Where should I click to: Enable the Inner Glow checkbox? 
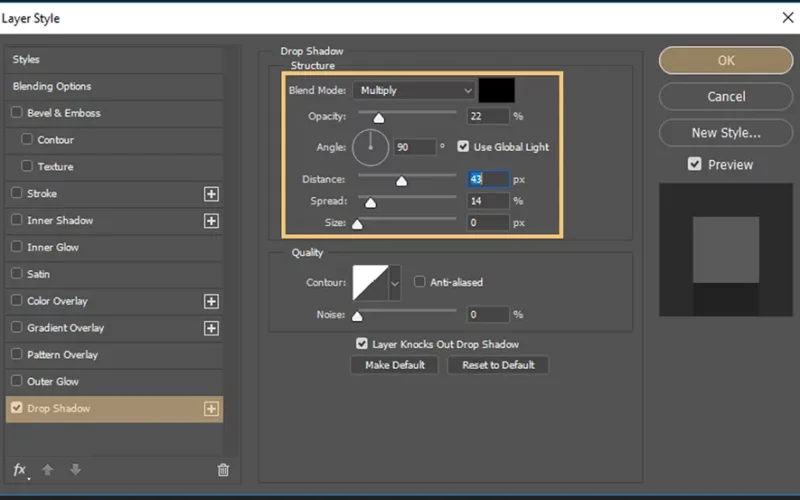(16, 246)
